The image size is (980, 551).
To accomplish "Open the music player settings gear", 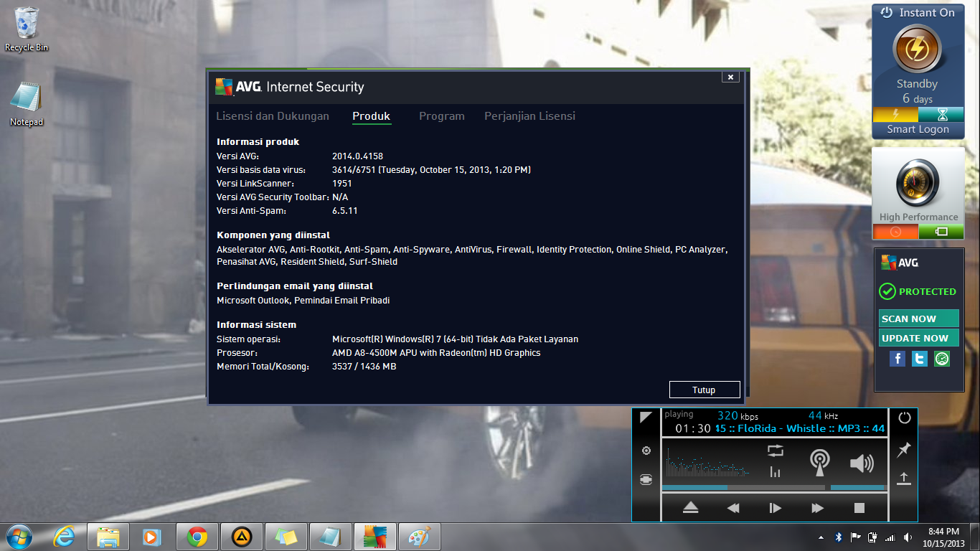I will pos(646,451).
